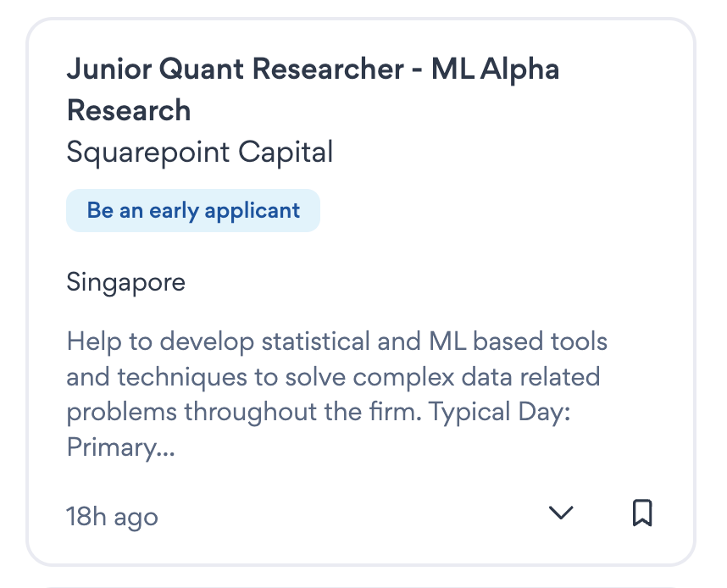The height and width of the screenshot is (588, 727).
Task: Visit the Squarepoint Capital company name
Action: 200,153
